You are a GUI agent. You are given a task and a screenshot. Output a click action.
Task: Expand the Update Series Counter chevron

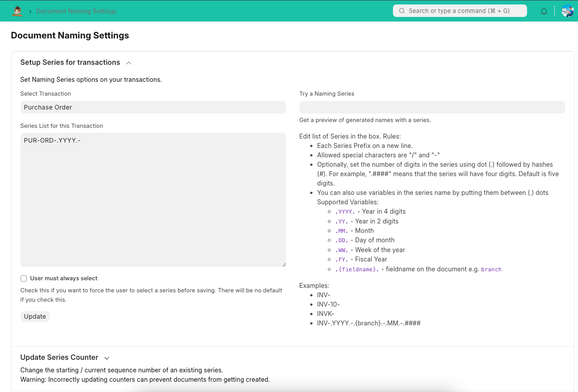pyautogui.click(x=107, y=358)
